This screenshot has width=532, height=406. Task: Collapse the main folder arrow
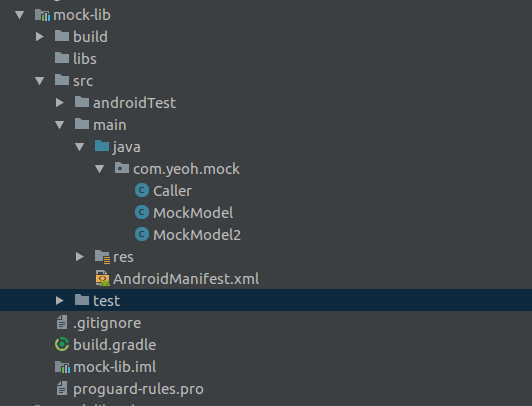(x=60, y=125)
